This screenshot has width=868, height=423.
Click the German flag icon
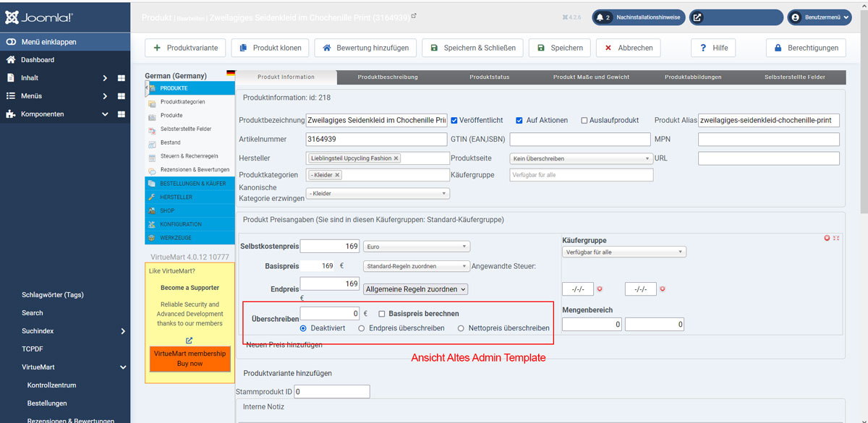click(x=231, y=74)
